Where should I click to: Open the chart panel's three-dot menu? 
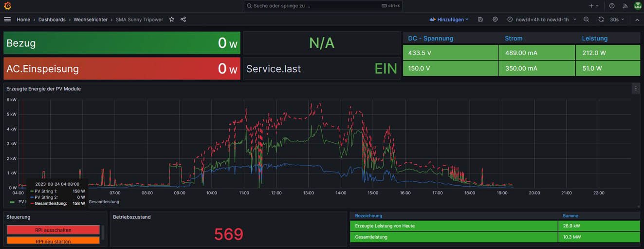[x=635, y=89]
